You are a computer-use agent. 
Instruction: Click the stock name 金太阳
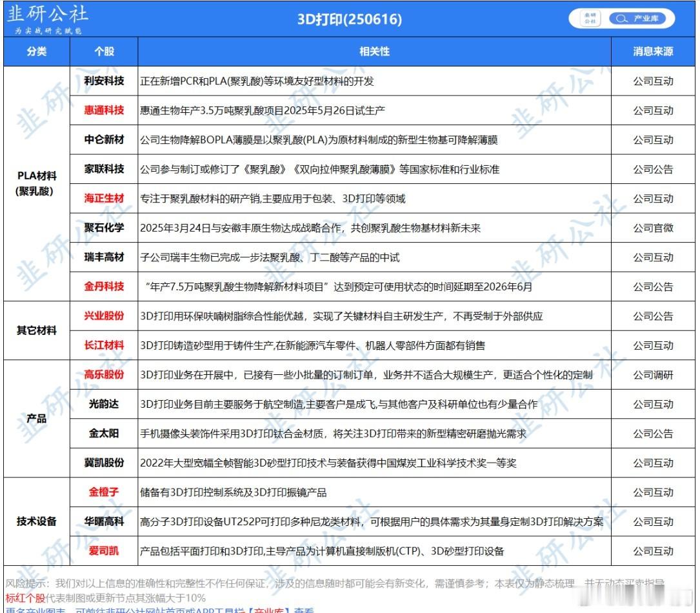coord(104,434)
